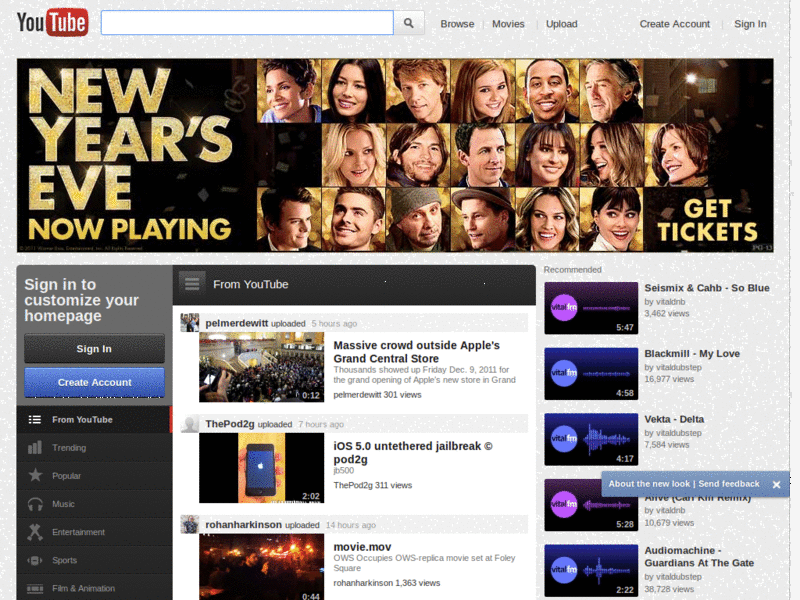Click vitaldubstep under My Love
The width and height of the screenshot is (800, 600).
[679, 367]
